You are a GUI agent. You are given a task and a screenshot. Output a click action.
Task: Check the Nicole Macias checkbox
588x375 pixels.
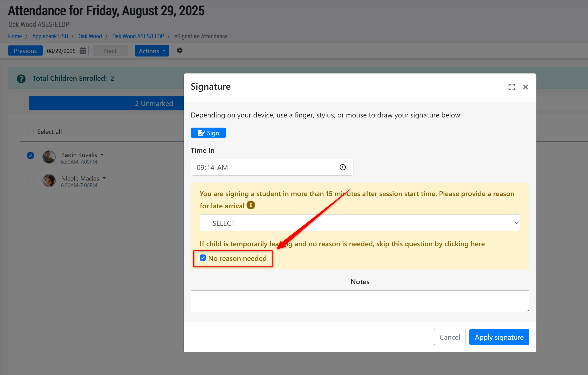tap(31, 179)
